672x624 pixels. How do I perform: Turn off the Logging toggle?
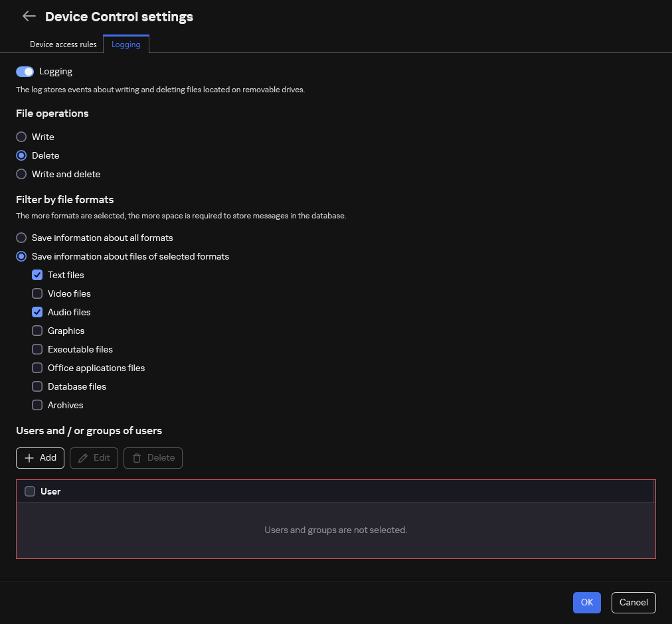(x=25, y=72)
